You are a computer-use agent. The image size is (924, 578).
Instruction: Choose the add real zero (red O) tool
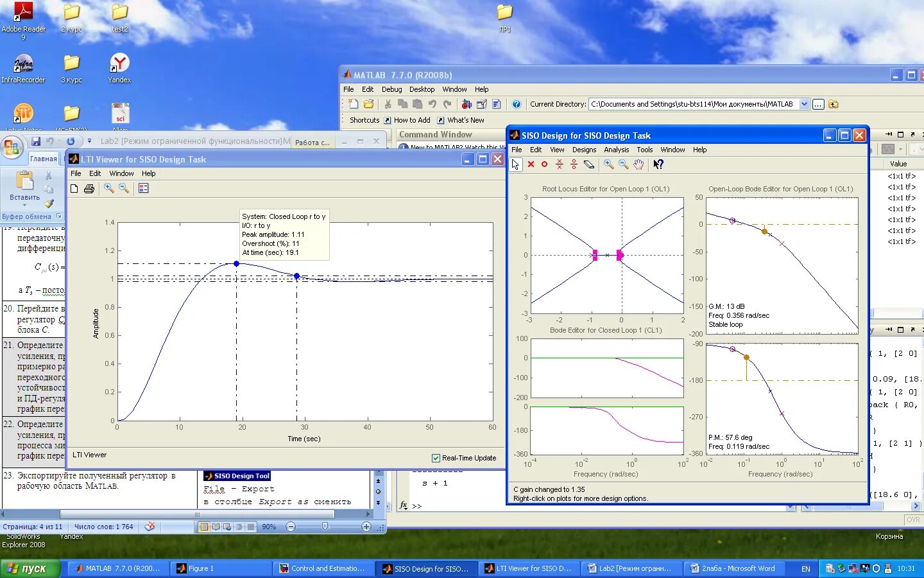[x=544, y=164]
